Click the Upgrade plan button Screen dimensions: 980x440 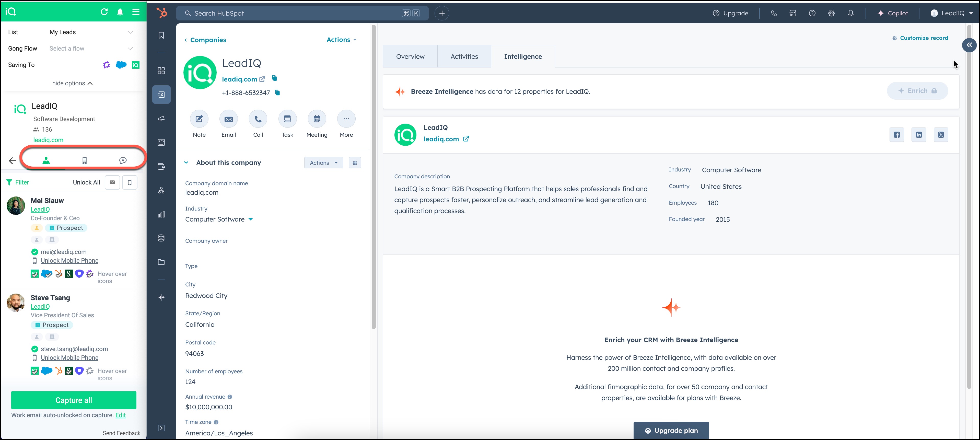[671, 431]
